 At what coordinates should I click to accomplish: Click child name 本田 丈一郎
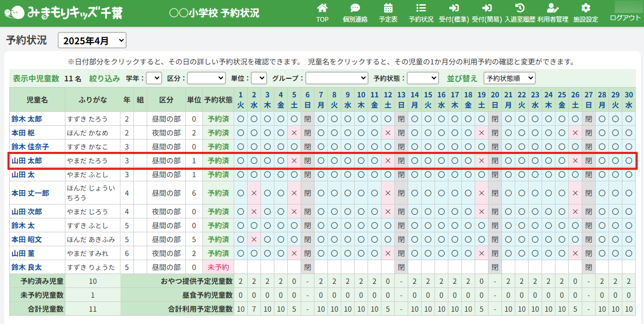[30, 193]
